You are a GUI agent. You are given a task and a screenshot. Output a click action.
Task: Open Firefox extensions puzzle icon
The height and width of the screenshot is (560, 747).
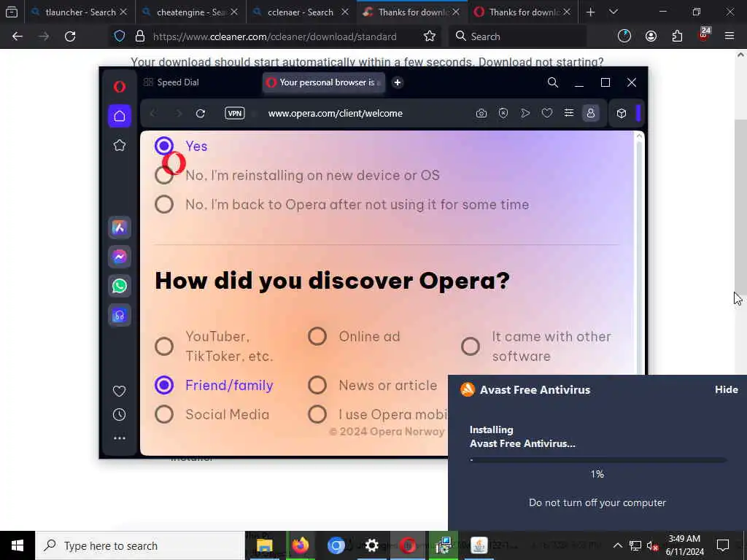click(677, 36)
